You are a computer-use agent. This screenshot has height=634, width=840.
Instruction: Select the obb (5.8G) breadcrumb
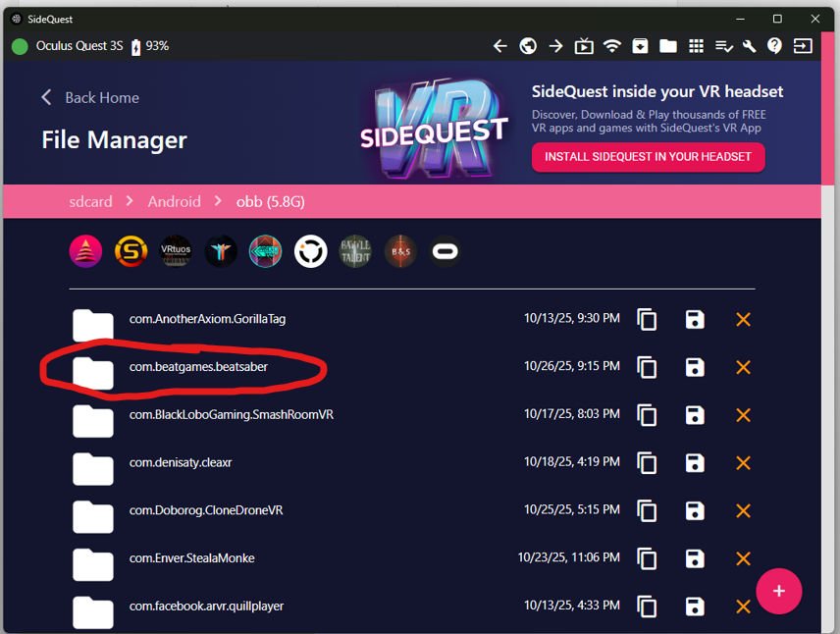coord(271,201)
